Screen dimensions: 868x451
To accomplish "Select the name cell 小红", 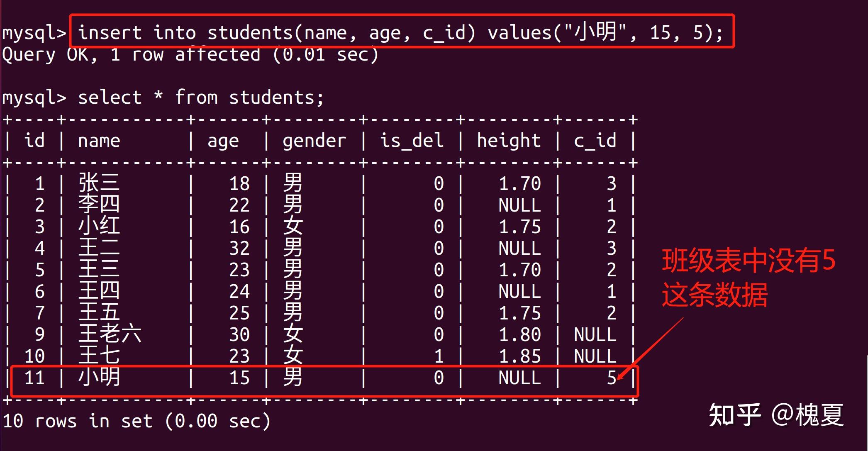I will tap(99, 226).
